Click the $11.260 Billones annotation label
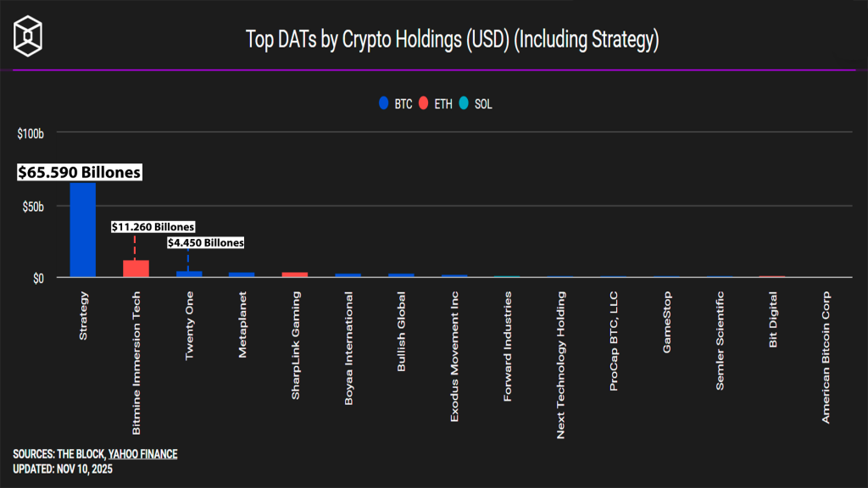 click(153, 227)
